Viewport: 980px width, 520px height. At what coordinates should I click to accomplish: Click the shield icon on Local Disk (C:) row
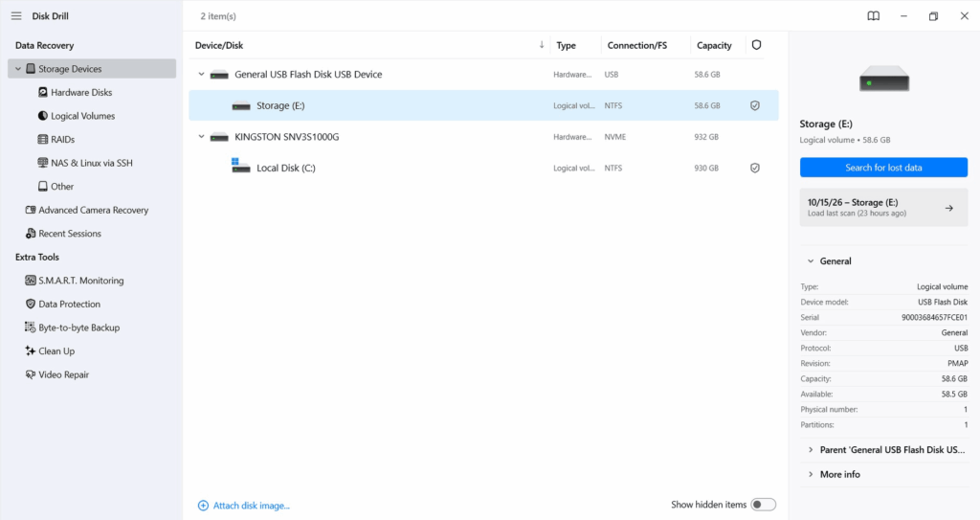click(x=755, y=168)
